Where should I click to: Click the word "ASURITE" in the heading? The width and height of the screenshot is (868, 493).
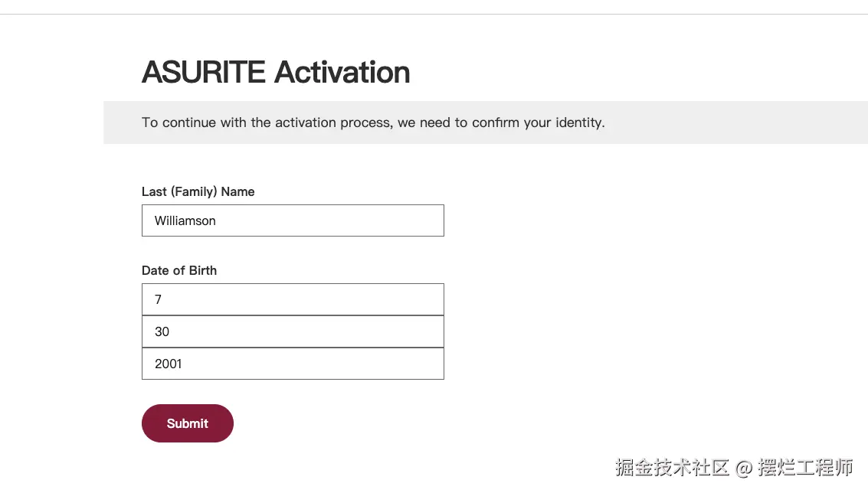[x=204, y=73]
